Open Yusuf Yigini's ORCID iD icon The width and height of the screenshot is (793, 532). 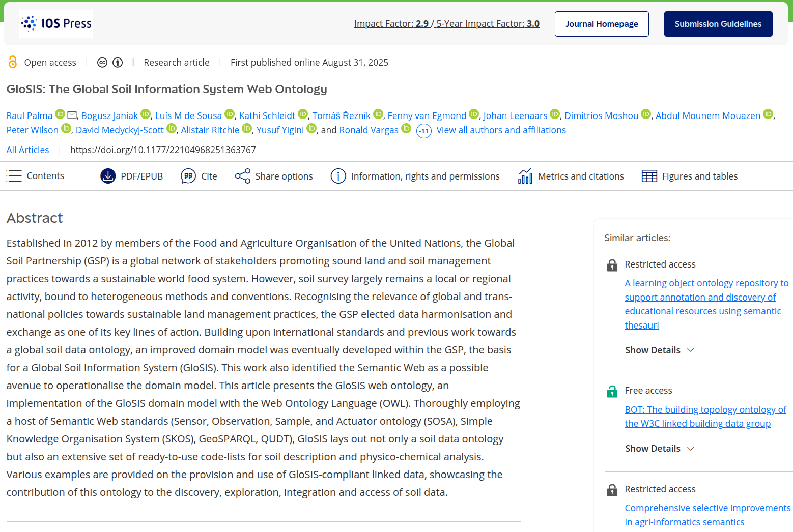click(x=311, y=128)
